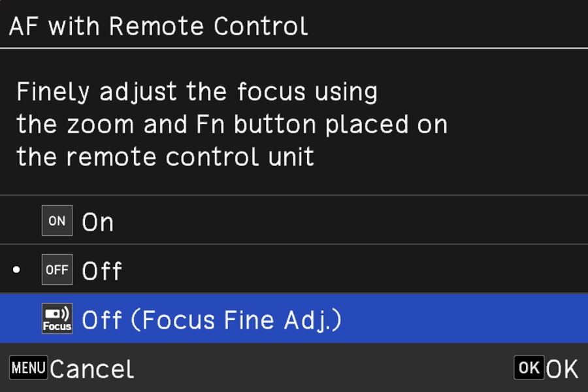Click the OFF icon box
Viewport: 588px width, 392px height.
click(57, 270)
